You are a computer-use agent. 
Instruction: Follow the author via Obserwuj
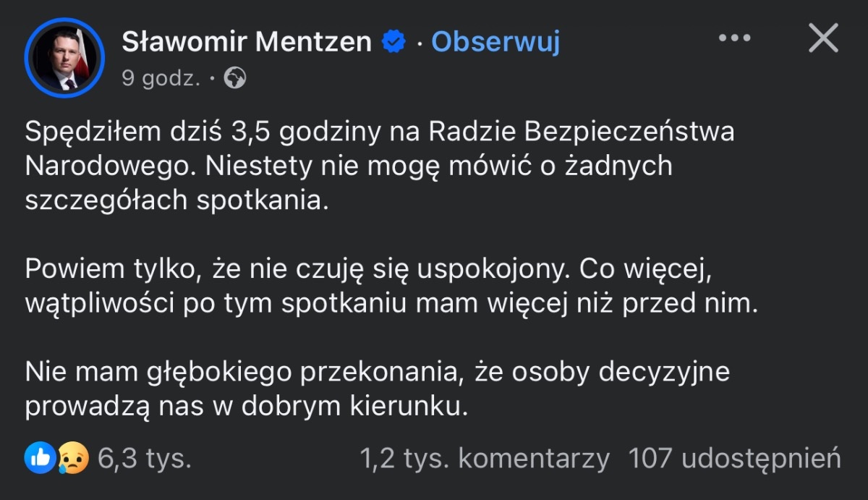[495, 43]
